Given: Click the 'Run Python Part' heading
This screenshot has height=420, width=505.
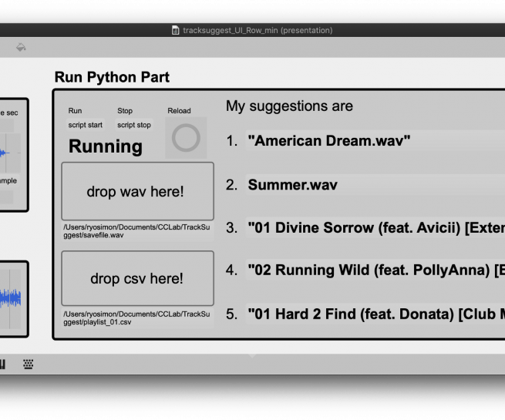Looking at the screenshot, I should pos(112,77).
